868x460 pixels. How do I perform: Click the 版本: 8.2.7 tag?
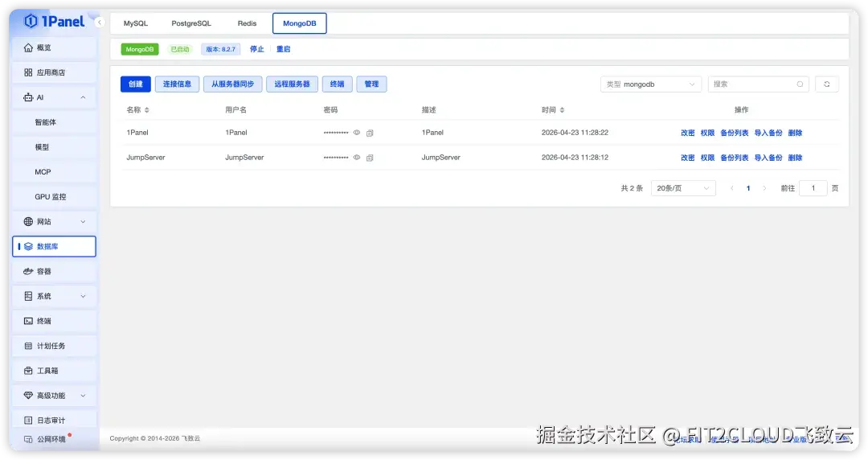pos(220,49)
